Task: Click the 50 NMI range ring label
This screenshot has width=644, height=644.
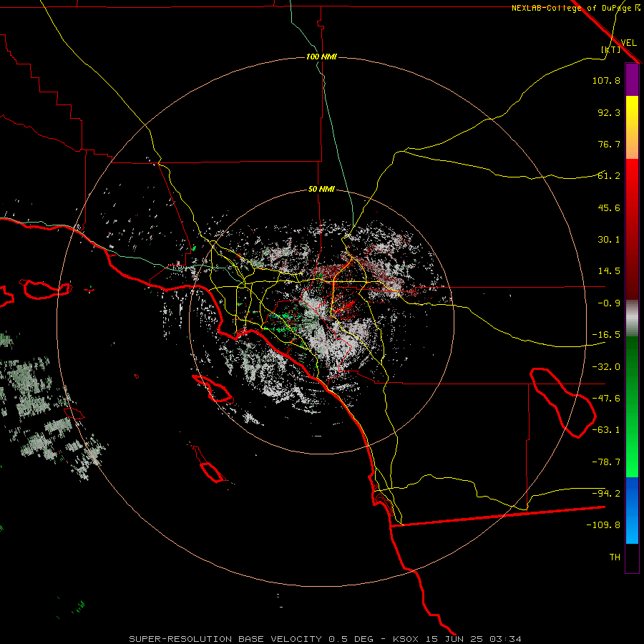Action: tap(321, 190)
